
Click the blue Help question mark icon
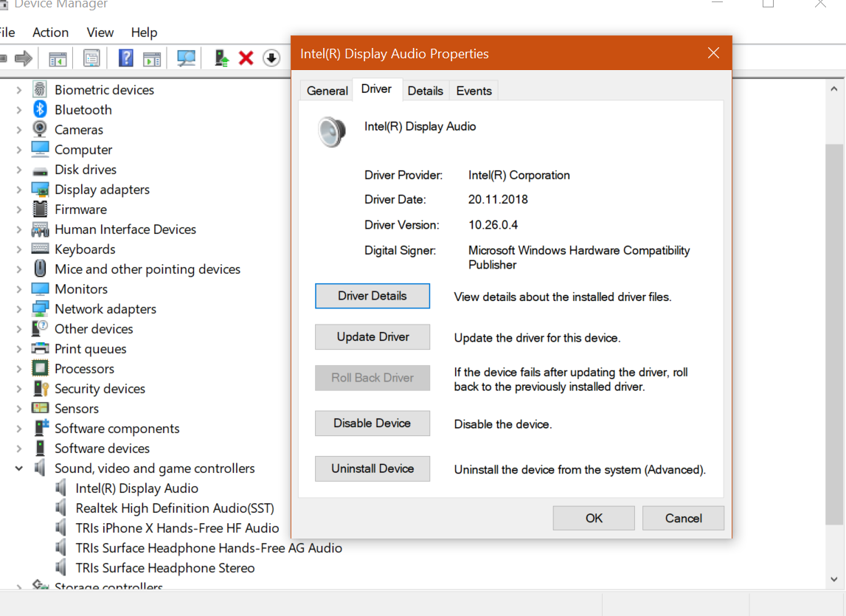[x=125, y=58]
